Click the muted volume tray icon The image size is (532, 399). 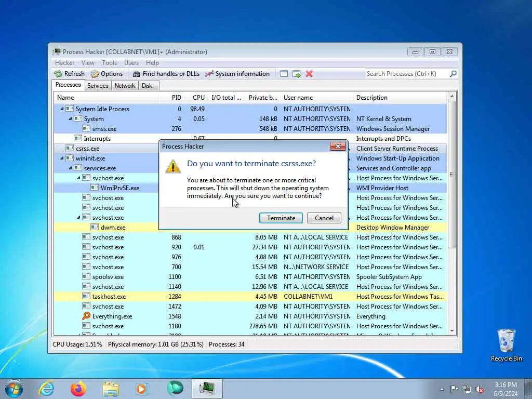480,389
